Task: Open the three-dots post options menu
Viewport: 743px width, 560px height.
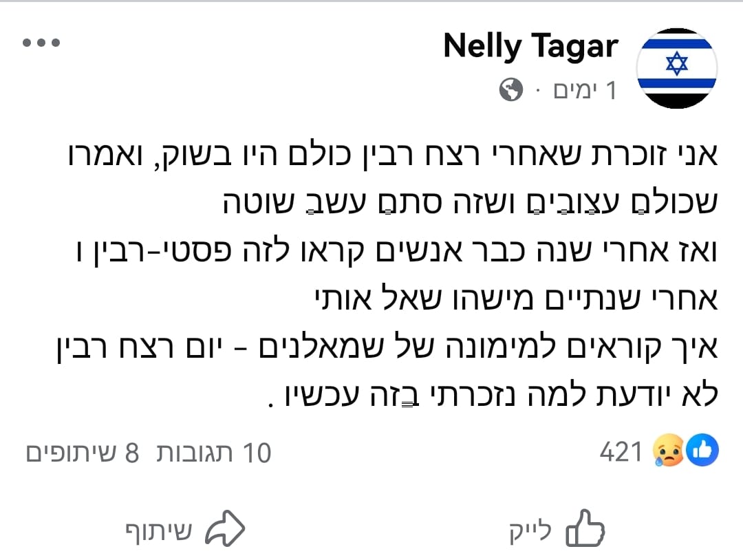Action: point(41,43)
